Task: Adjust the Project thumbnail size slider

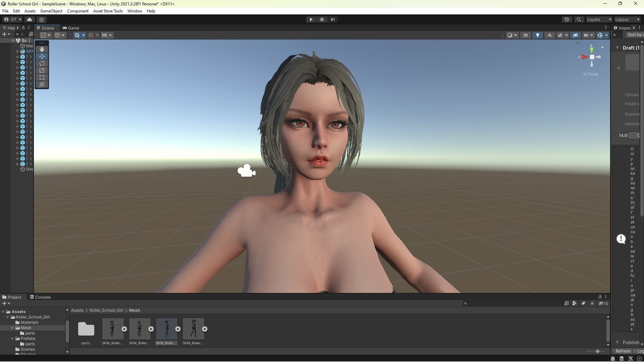Action: tap(597, 351)
